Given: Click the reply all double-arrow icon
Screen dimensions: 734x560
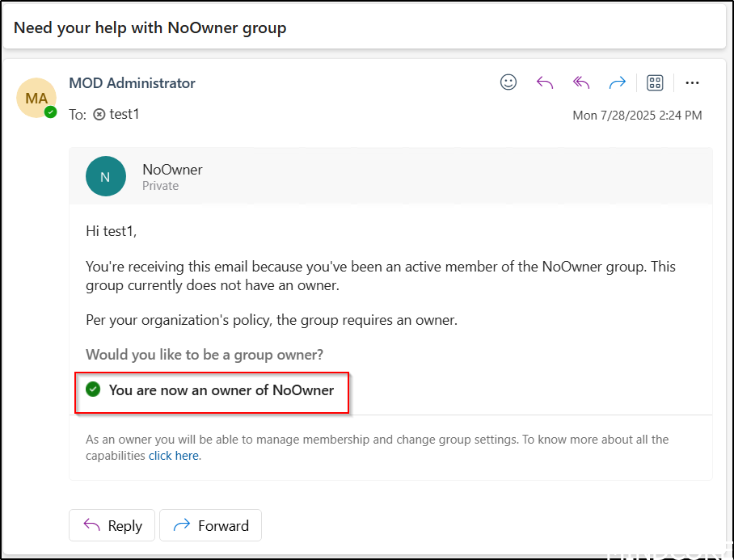Looking at the screenshot, I should pyautogui.click(x=581, y=82).
